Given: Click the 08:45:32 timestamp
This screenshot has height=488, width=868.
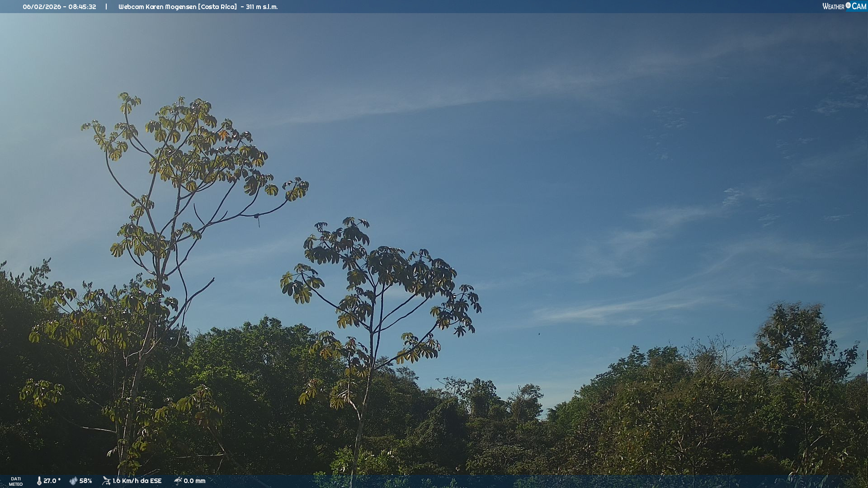Looking at the screenshot, I should coord(82,7).
